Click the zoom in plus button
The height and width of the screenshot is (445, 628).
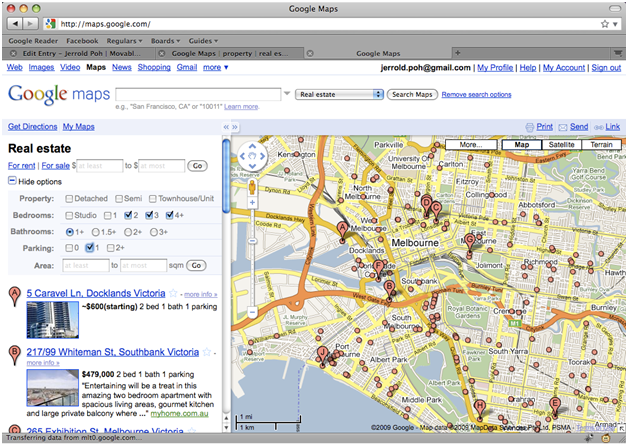(252, 203)
